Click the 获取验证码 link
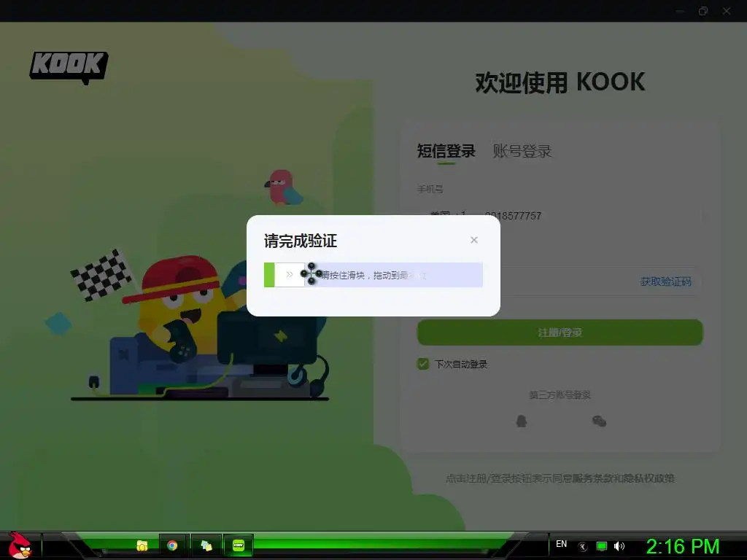The height and width of the screenshot is (560, 747). pyautogui.click(x=665, y=281)
